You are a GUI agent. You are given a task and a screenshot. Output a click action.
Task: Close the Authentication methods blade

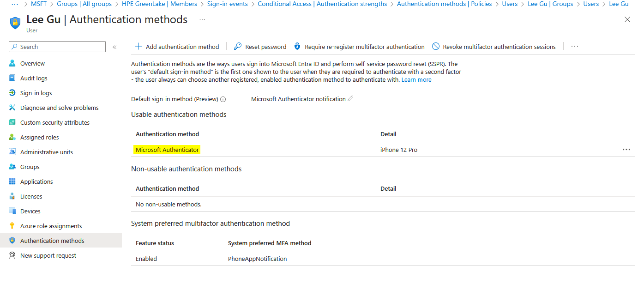click(627, 20)
